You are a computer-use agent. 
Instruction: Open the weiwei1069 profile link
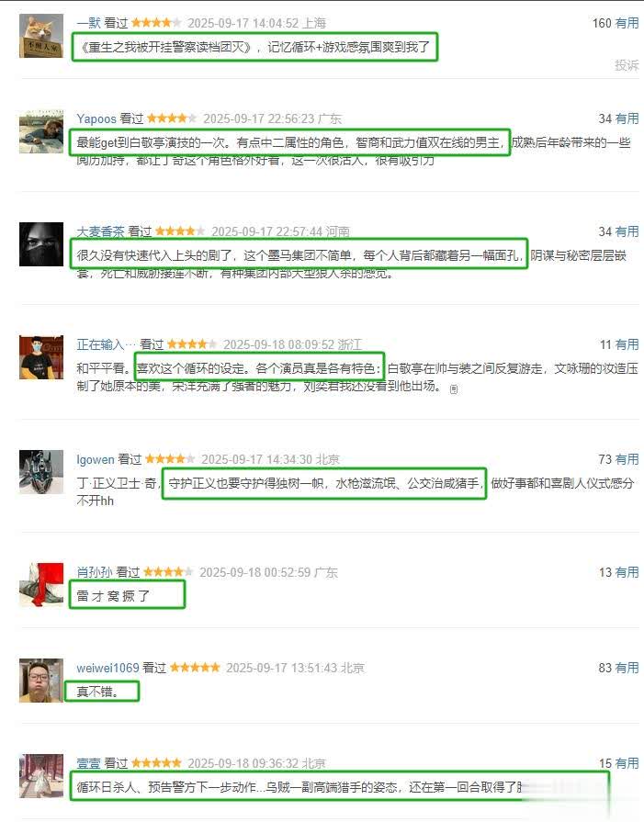tap(107, 668)
